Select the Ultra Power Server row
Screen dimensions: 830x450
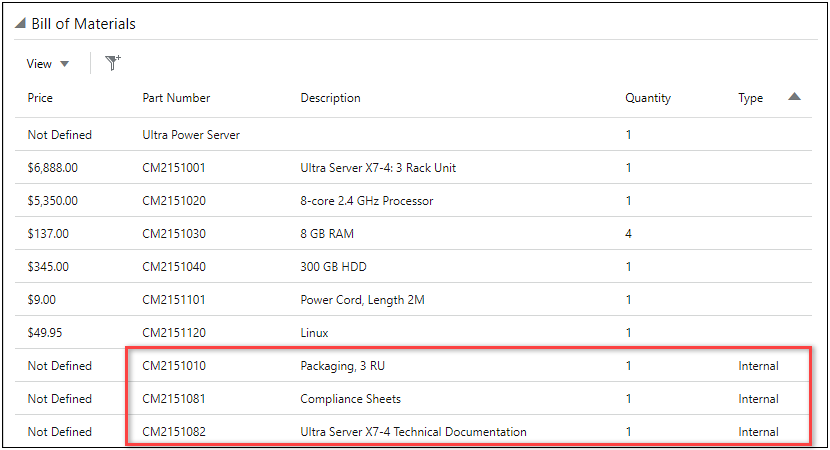click(x=191, y=135)
